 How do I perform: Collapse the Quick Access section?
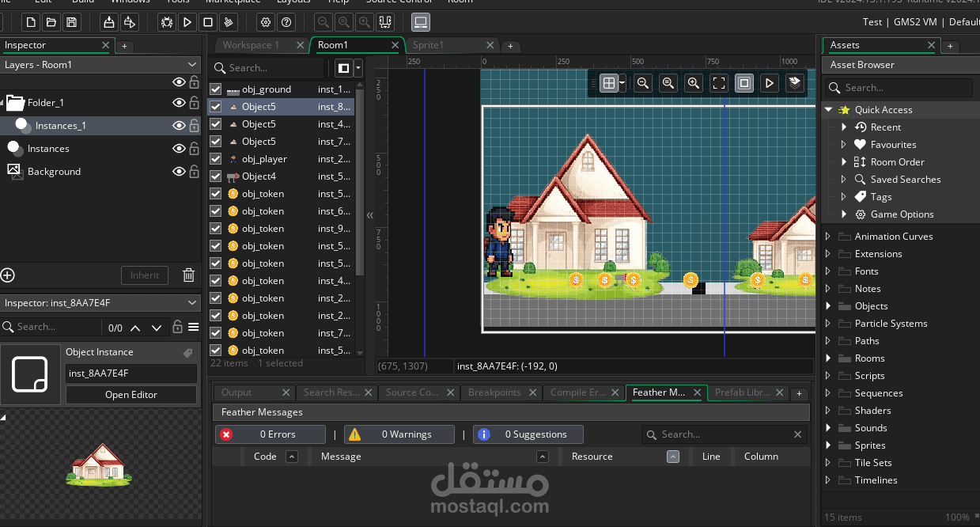829,110
